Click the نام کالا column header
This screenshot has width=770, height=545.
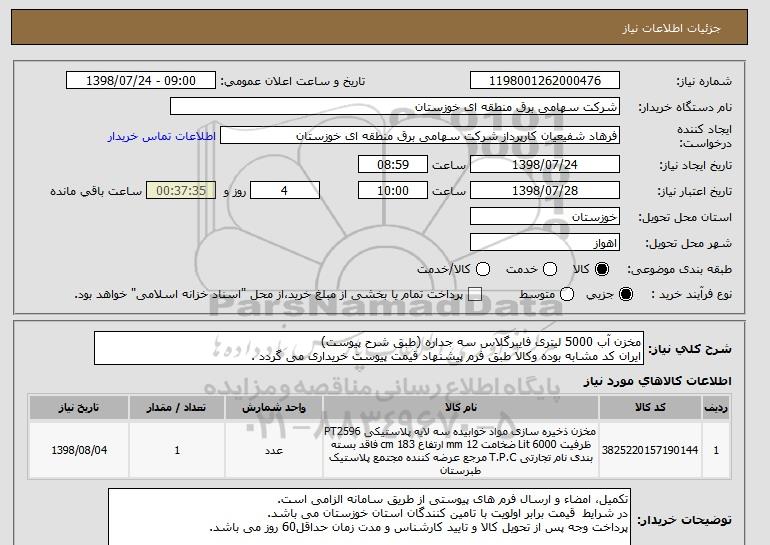click(459, 408)
